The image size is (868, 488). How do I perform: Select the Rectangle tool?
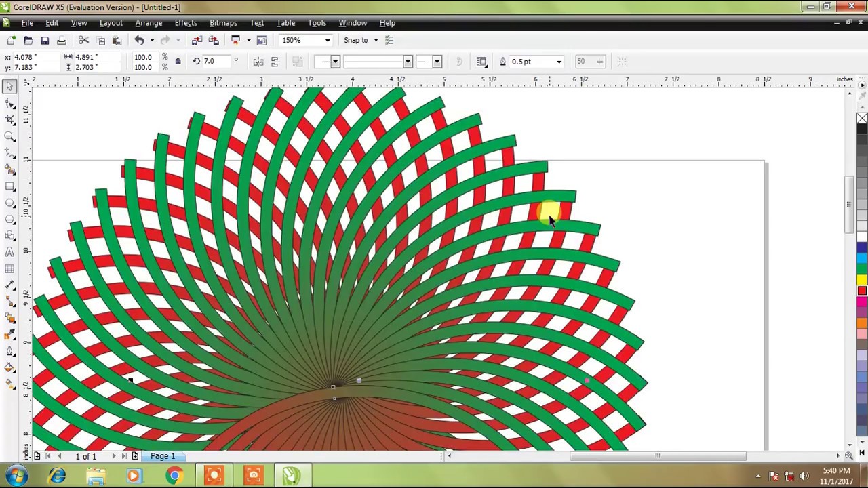click(9, 186)
